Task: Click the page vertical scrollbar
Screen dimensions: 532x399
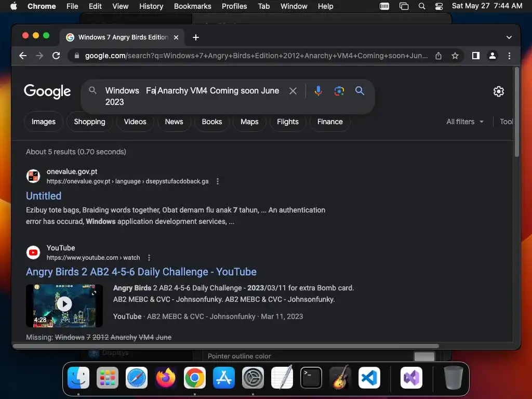Action: pyautogui.click(x=517, y=112)
